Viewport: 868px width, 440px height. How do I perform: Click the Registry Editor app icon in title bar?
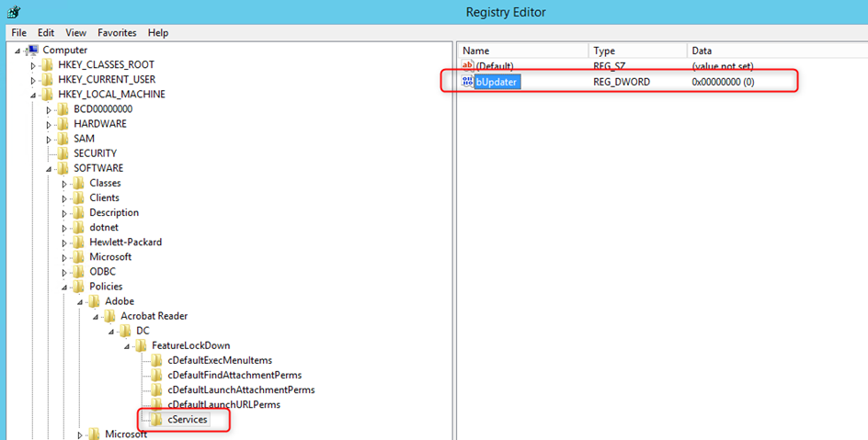click(14, 12)
